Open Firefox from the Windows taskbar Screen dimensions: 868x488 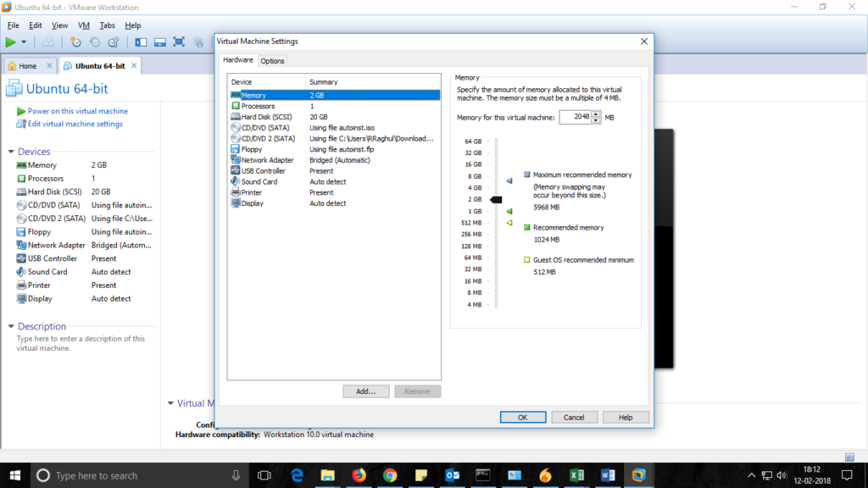click(x=358, y=475)
